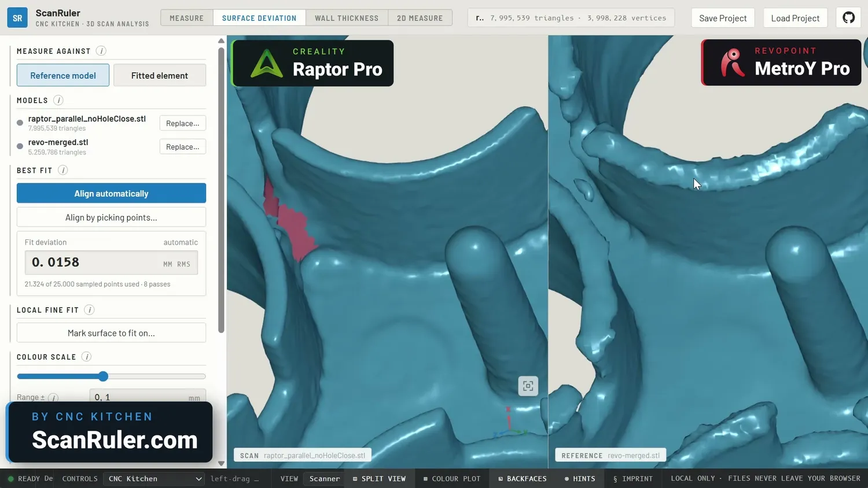The height and width of the screenshot is (488, 868).
Task: Show info icon next to Best Fit
Action: point(63,170)
